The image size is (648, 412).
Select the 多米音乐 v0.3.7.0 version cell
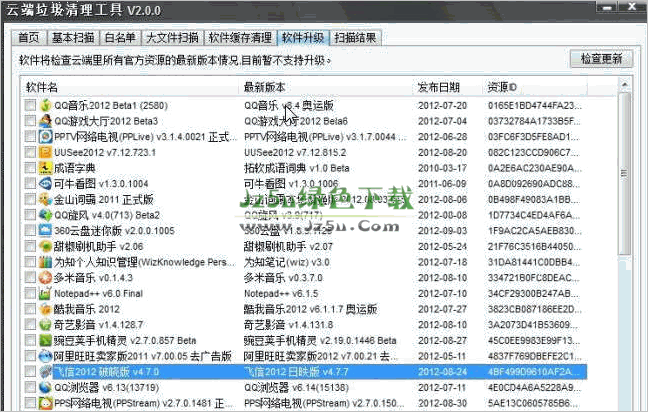[x=283, y=278]
